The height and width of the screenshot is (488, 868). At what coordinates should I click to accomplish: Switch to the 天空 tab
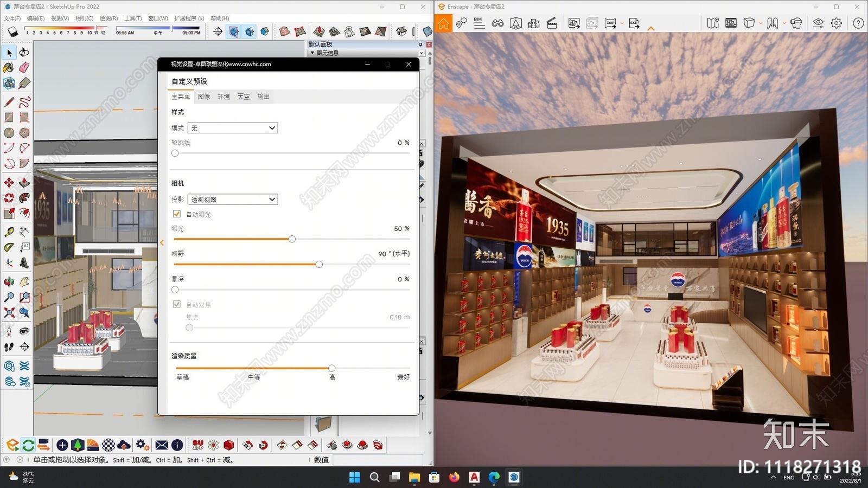click(x=244, y=97)
